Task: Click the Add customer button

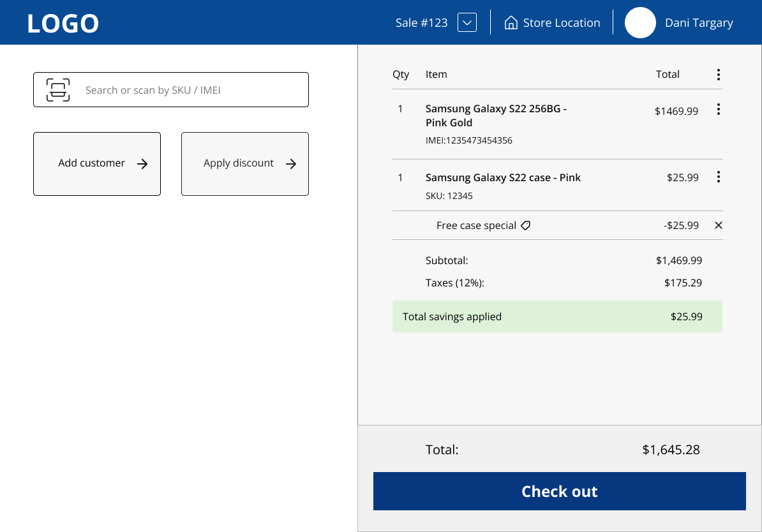Action: coord(97,164)
